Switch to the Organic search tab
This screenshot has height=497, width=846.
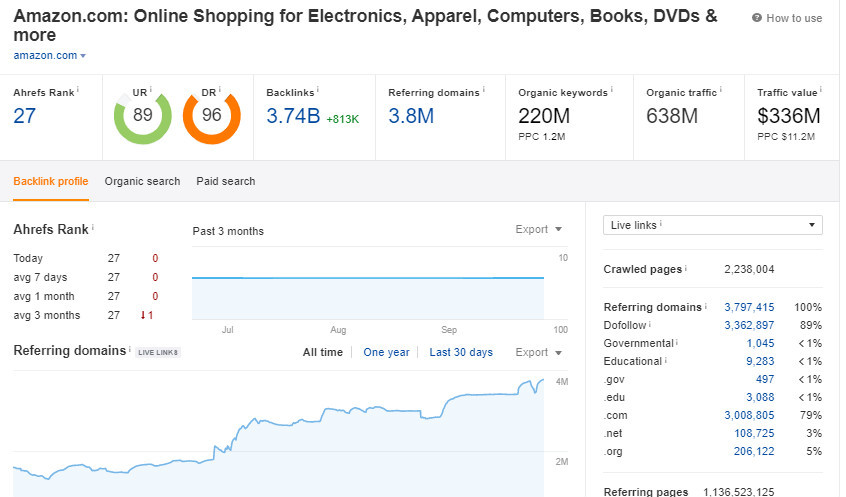coord(142,181)
